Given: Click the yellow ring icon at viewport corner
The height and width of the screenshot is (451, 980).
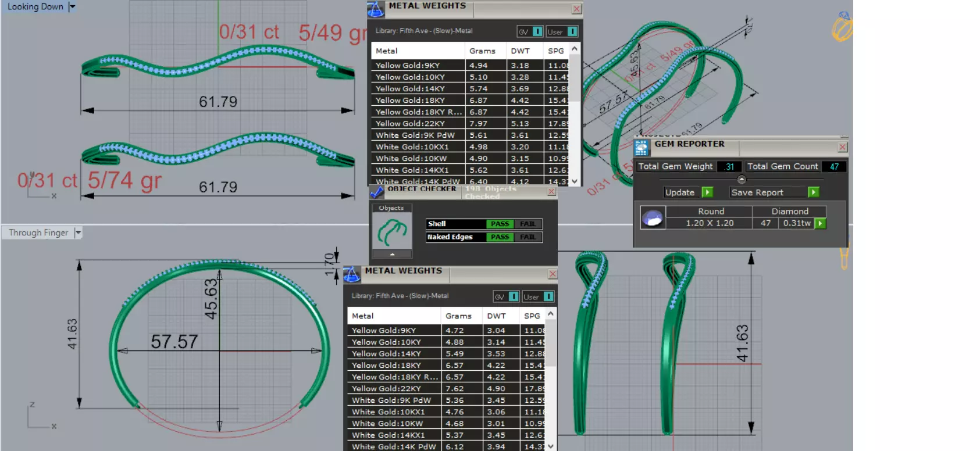Looking at the screenshot, I should pyautogui.click(x=842, y=27).
